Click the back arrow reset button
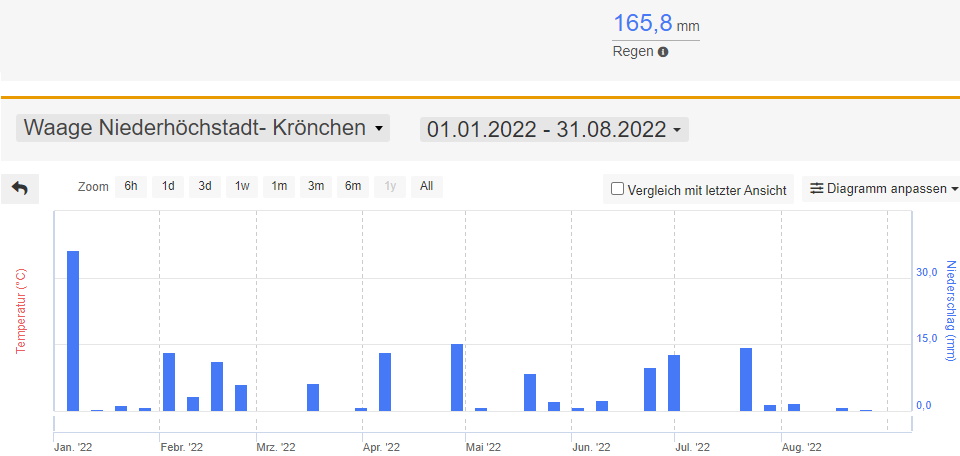960x456 pixels. click(20, 188)
